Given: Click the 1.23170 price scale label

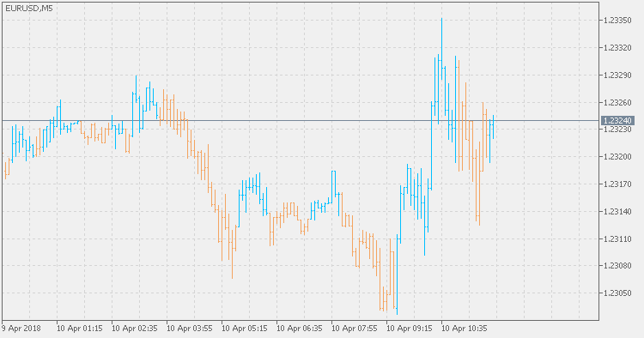Looking at the screenshot, I should click(x=617, y=184).
